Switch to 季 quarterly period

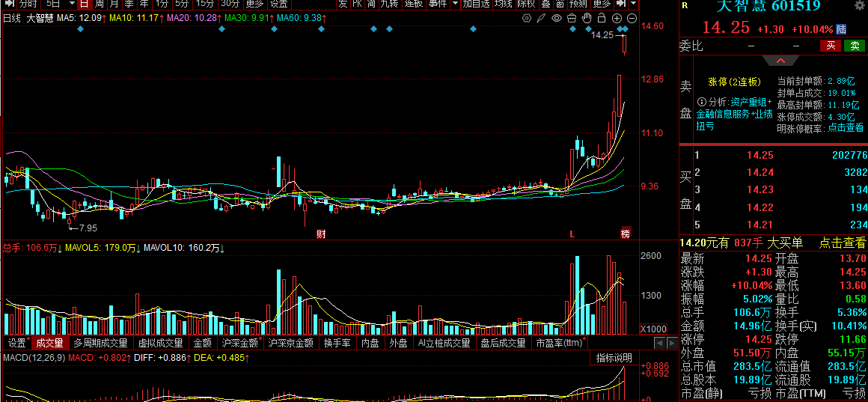[129, 3]
